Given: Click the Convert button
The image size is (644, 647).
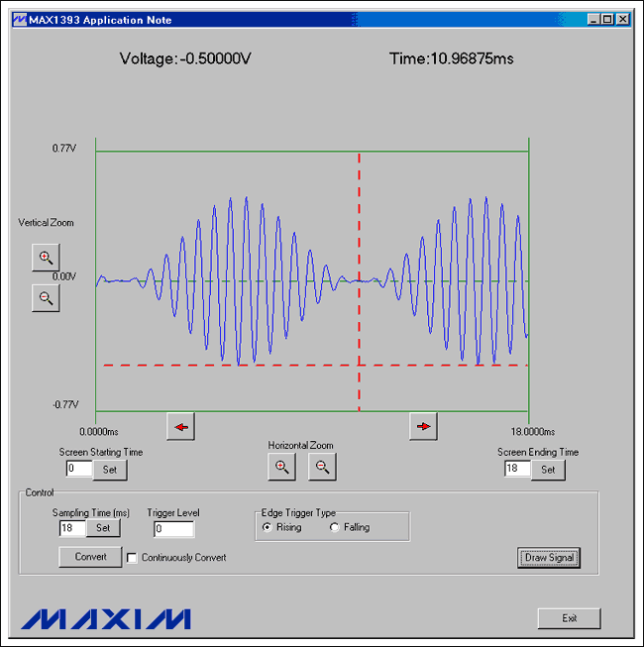Looking at the screenshot, I should 90,557.
